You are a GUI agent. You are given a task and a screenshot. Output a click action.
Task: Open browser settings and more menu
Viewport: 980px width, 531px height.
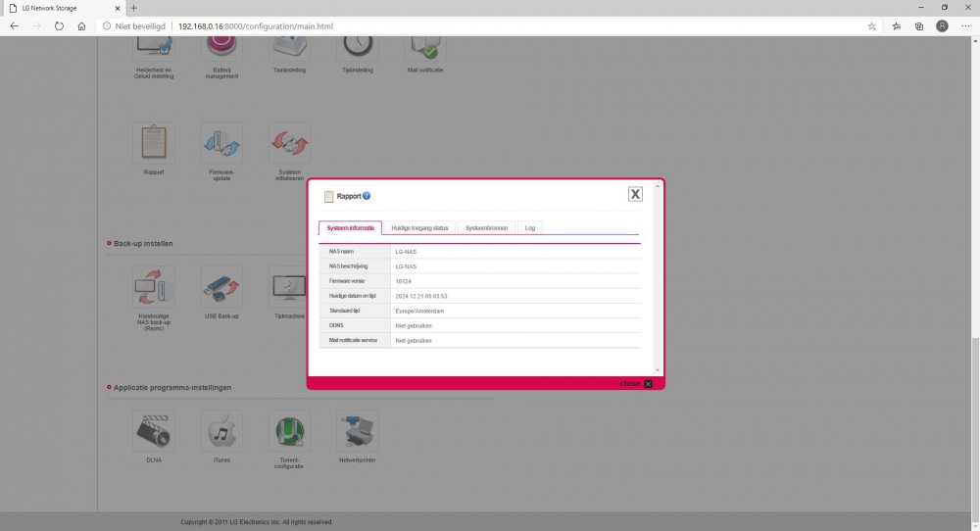pyautogui.click(x=965, y=26)
